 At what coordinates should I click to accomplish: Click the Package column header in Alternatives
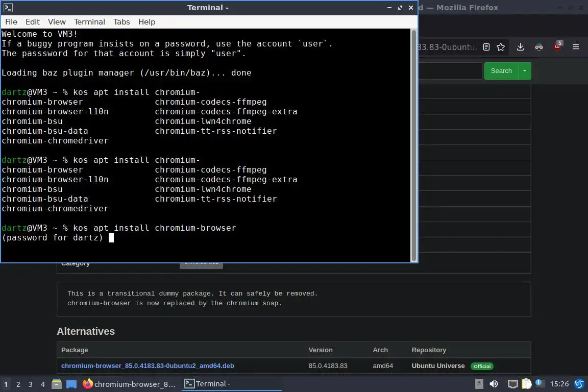pyautogui.click(x=75, y=350)
